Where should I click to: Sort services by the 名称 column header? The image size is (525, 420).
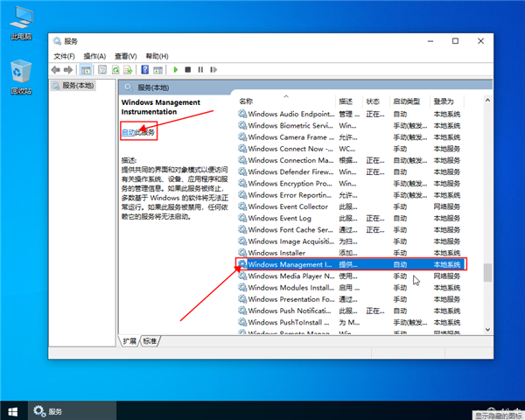click(246, 101)
